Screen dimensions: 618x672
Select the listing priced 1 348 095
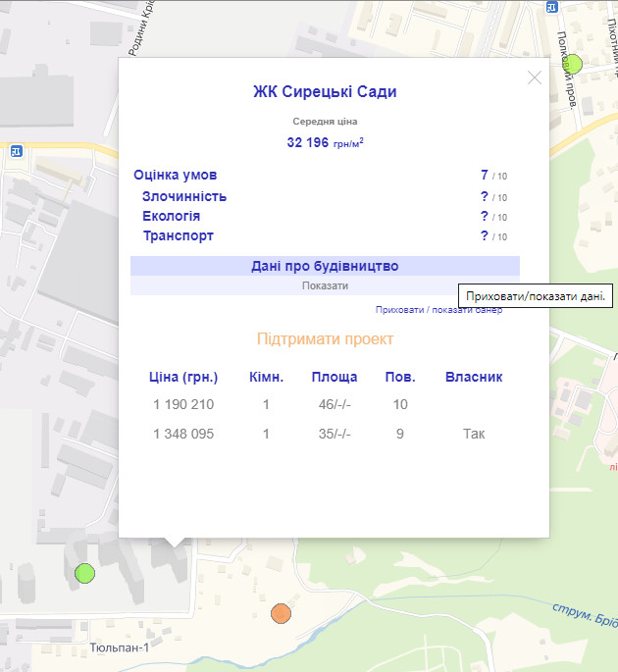pos(183,434)
